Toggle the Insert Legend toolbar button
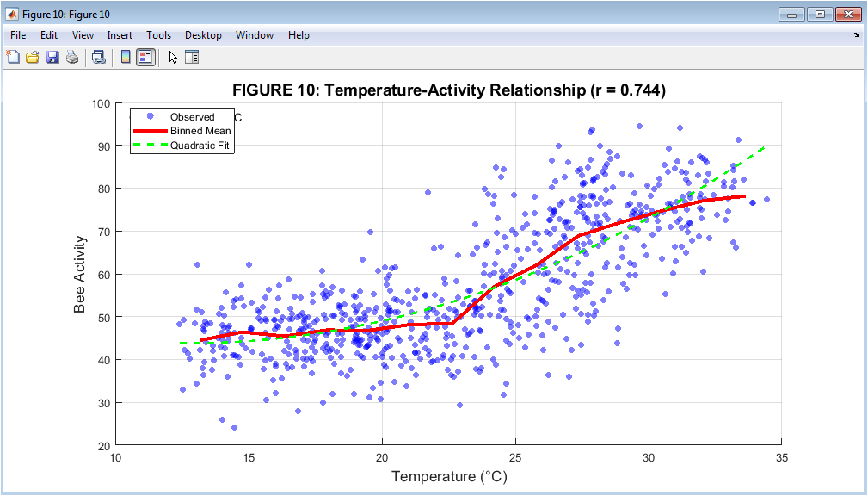The image size is (868, 496). (x=145, y=58)
